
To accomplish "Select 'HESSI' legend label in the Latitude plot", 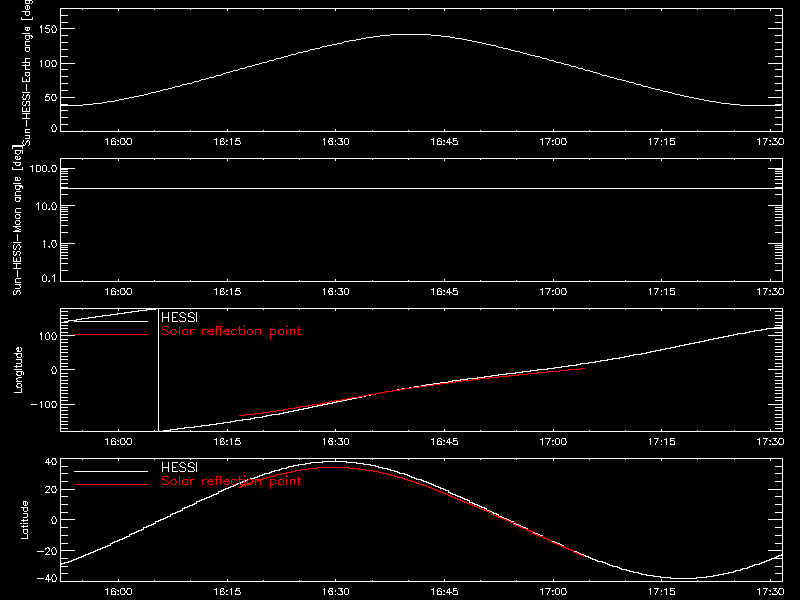I will (x=179, y=467).
